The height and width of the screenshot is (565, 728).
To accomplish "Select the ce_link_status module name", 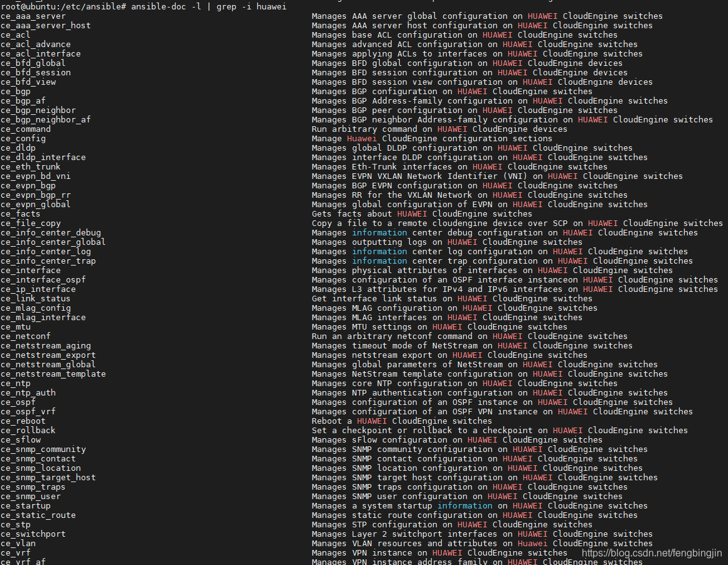I will 36,299.
